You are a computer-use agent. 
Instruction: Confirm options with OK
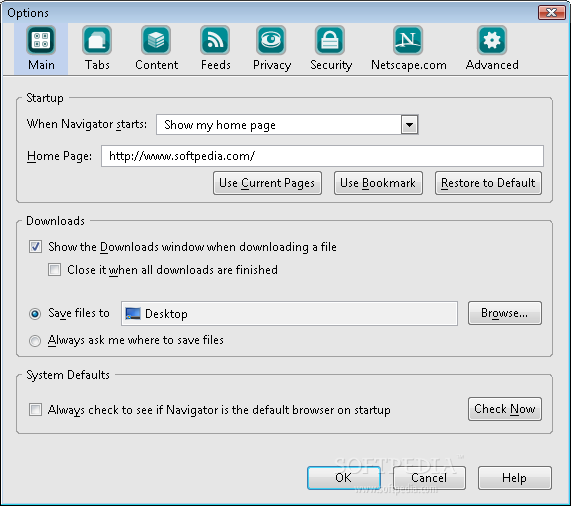point(344,478)
